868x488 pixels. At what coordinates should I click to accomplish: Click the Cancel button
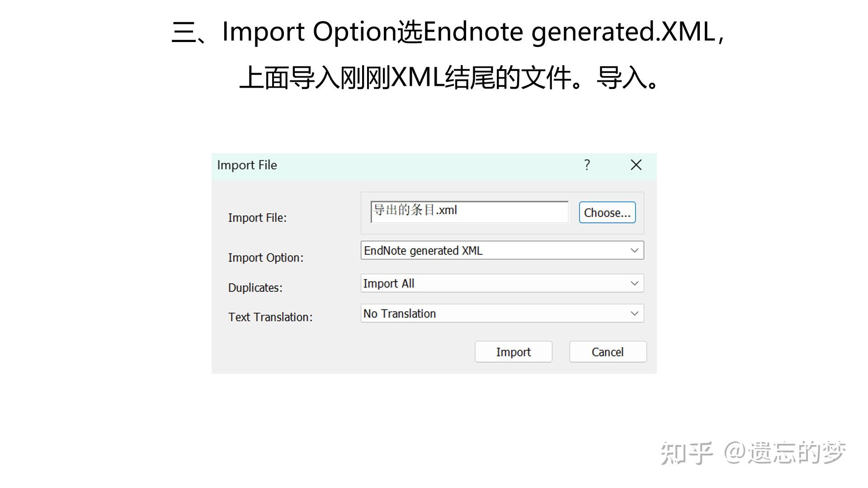[607, 352]
